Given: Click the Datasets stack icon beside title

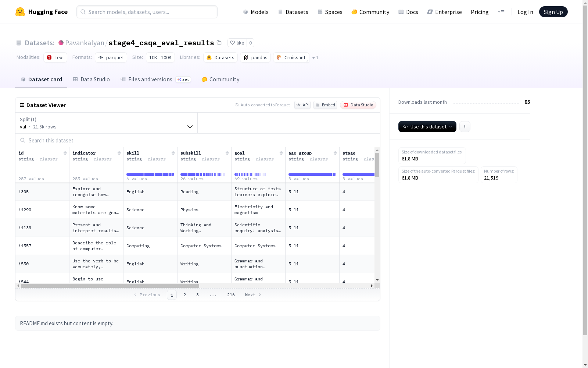Looking at the screenshot, I should click(x=19, y=43).
